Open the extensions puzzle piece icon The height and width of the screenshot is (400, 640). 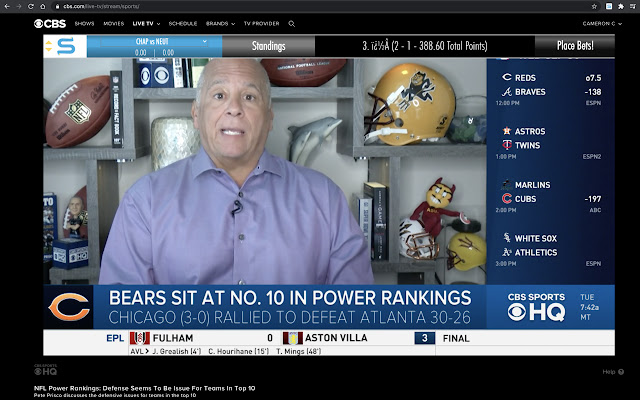point(621,7)
